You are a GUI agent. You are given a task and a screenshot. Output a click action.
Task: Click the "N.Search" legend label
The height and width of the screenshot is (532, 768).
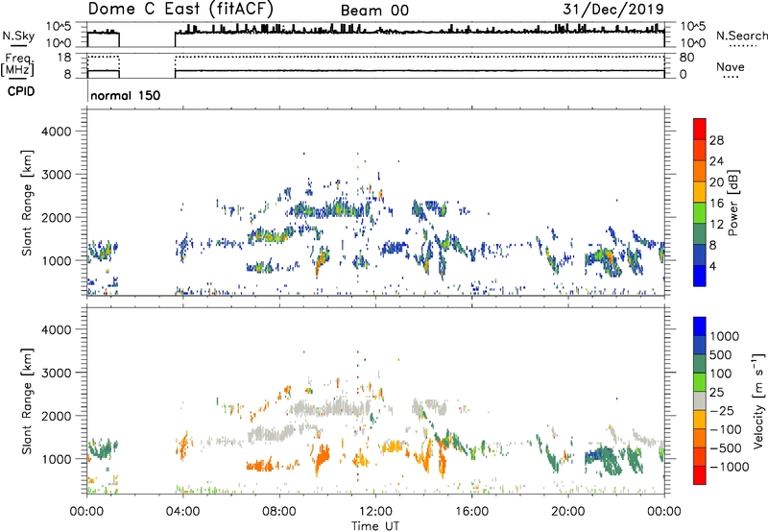[741, 36]
